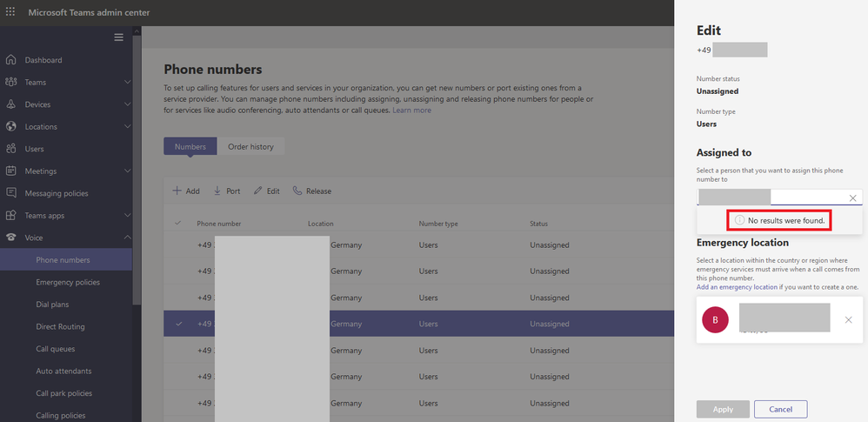
Task: Click the Teams apps icon
Action: (x=10, y=215)
